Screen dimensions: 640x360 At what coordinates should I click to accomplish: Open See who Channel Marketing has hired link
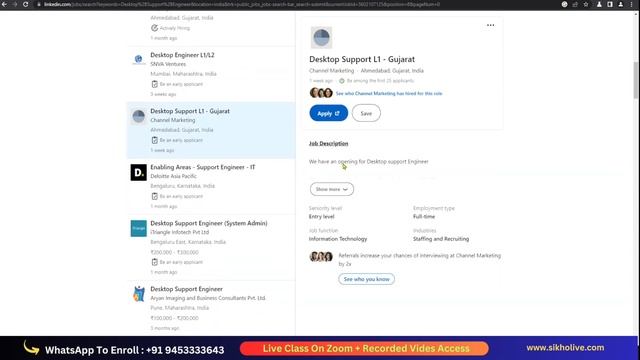tap(389, 93)
